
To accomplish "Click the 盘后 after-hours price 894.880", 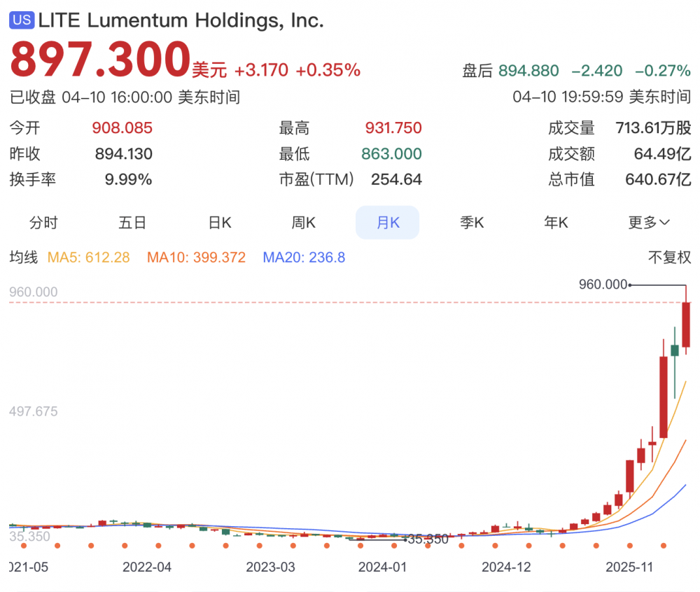I will click(x=528, y=71).
